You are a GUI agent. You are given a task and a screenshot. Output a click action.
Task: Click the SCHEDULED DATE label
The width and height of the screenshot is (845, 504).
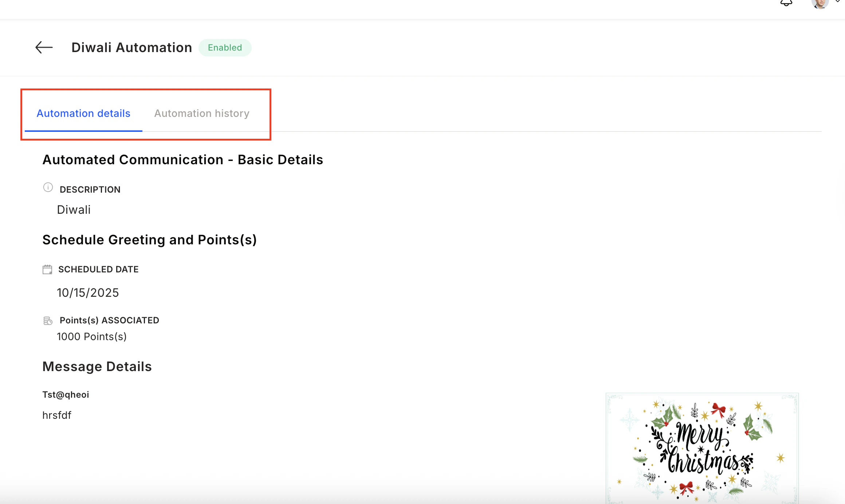[x=98, y=269]
